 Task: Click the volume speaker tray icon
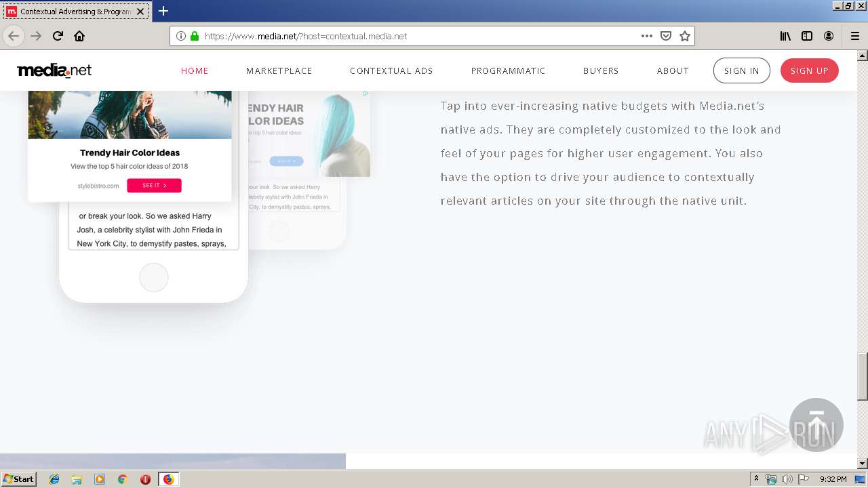tap(787, 479)
